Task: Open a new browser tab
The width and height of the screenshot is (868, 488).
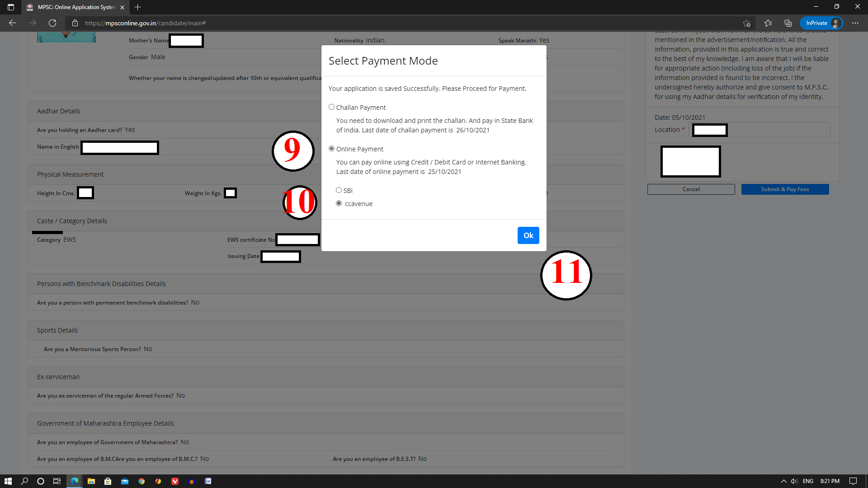Action: click(x=138, y=7)
